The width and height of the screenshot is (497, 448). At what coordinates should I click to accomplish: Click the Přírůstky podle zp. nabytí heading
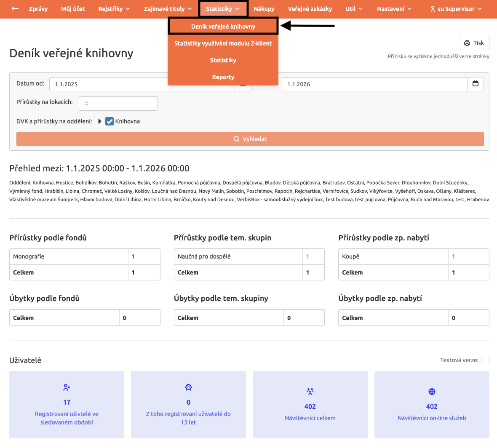(384, 237)
